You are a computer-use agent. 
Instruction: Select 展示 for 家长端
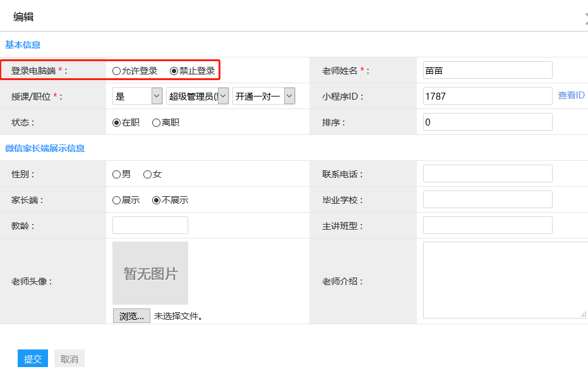pyautogui.click(x=116, y=200)
